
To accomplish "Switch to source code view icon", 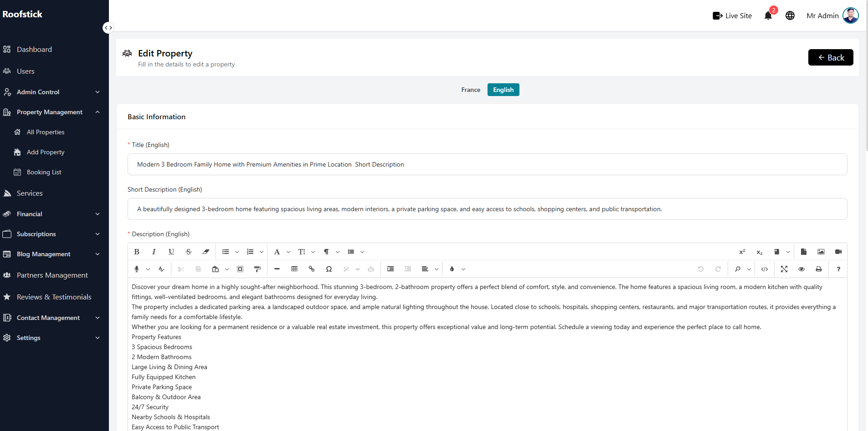I will (765, 269).
